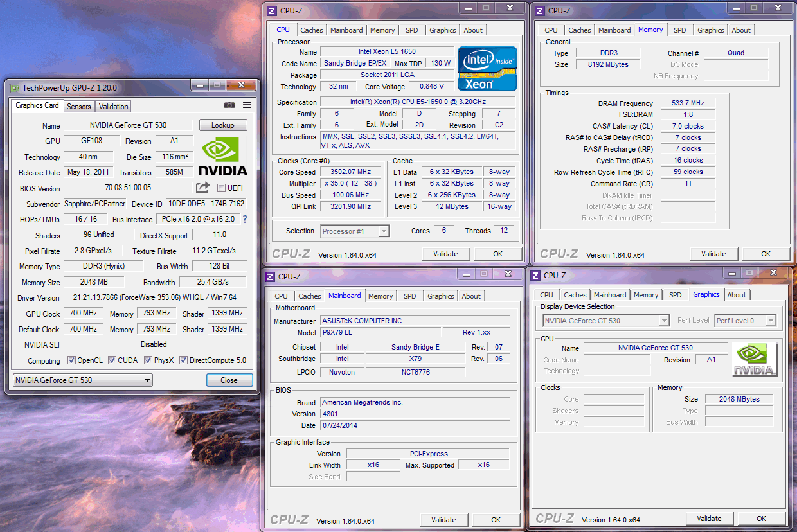Open the Memory tab in the CPU-Z Mainboard window

[x=381, y=296]
